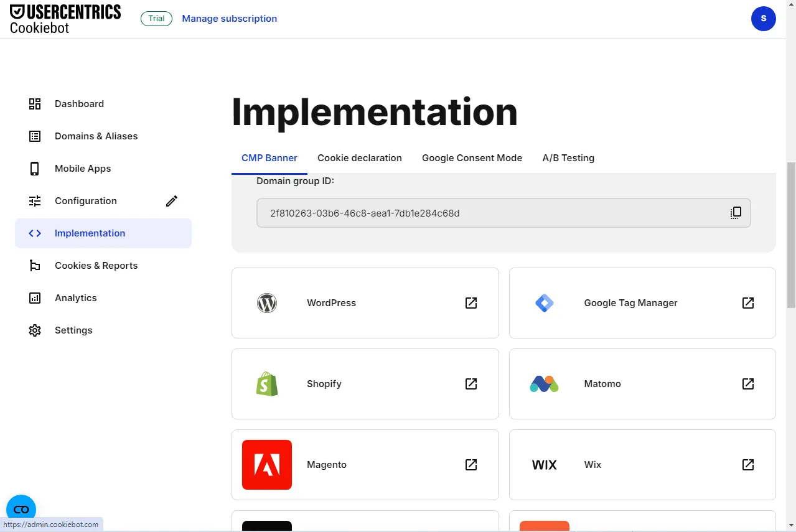796x532 pixels.
Task: Open the Shopify integration card
Action: [x=365, y=384]
